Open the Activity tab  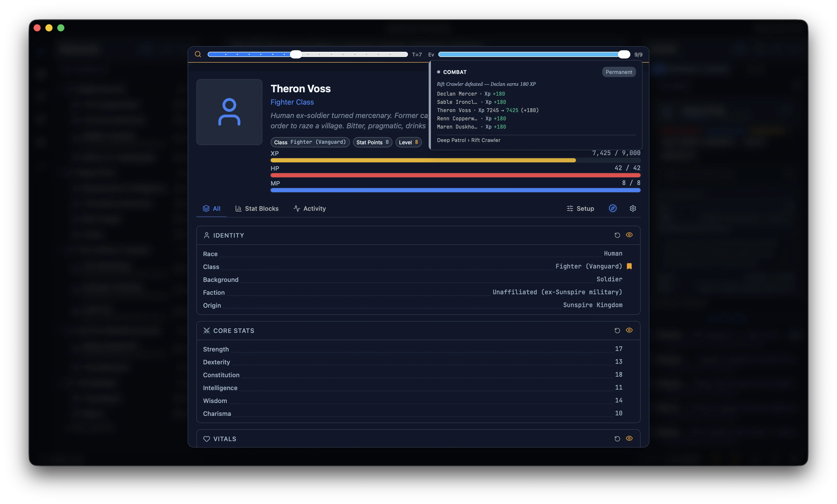point(309,208)
